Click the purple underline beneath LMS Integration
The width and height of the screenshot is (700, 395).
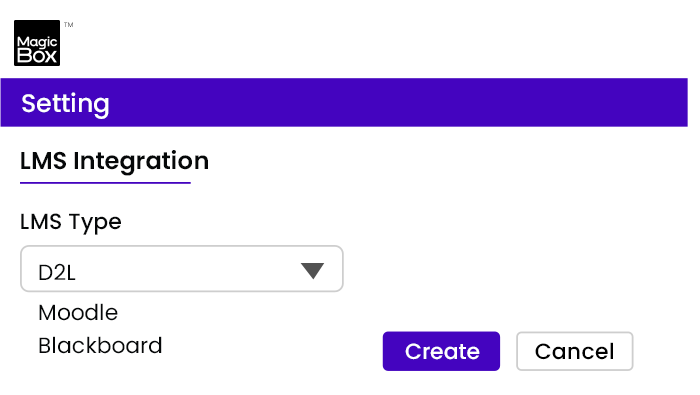click(105, 183)
